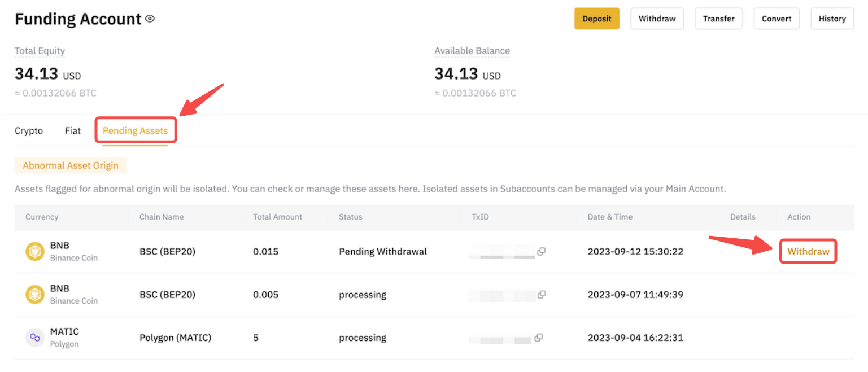This screenshot has width=868, height=372.
Task: Select the Abnormal Asset Origin filter tag
Action: coord(71,165)
